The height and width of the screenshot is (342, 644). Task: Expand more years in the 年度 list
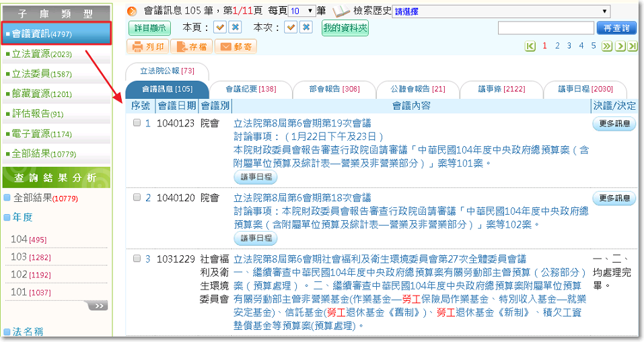(x=97, y=306)
